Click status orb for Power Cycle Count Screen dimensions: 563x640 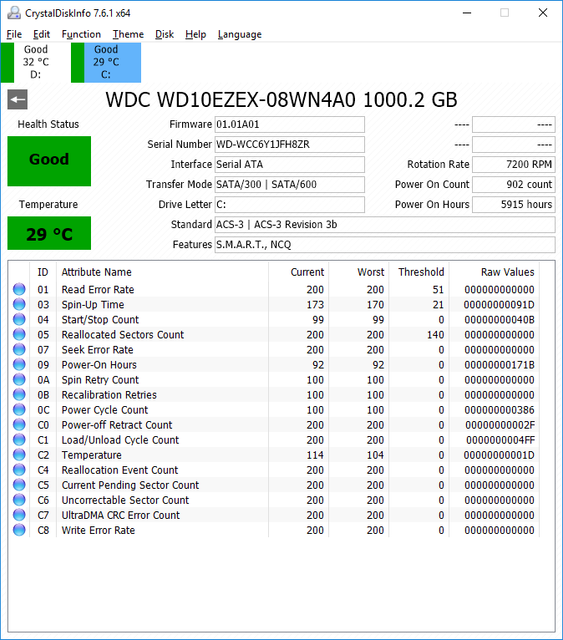tap(19, 409)
